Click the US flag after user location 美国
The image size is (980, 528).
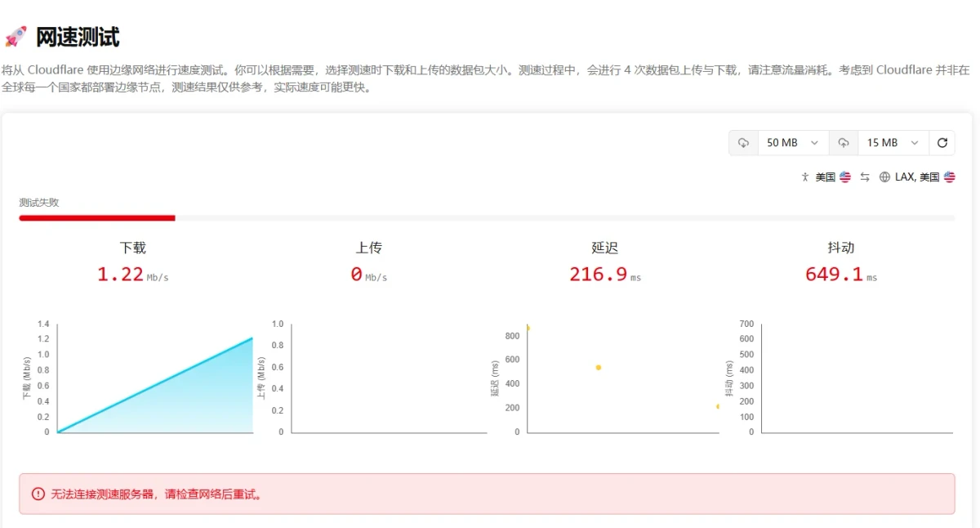pyautogui.click(x=845, y=177)
